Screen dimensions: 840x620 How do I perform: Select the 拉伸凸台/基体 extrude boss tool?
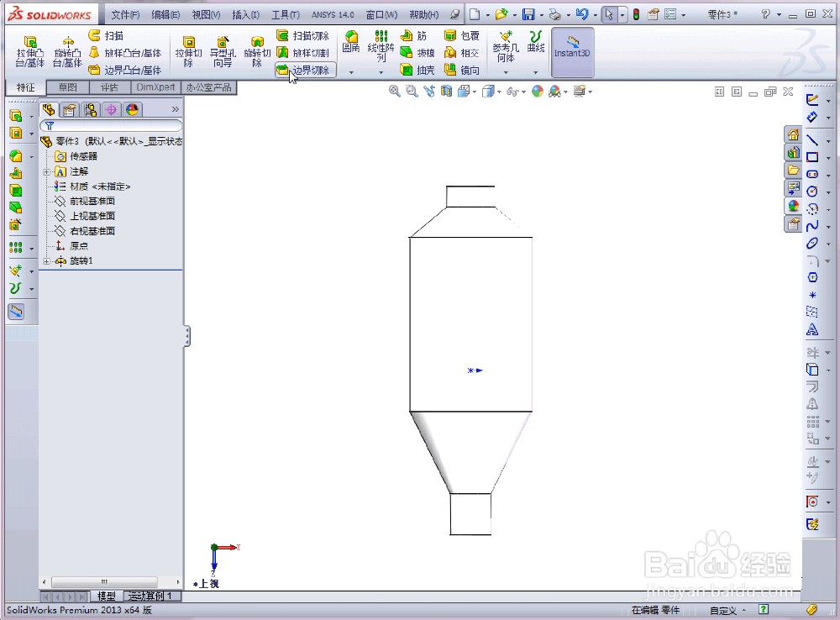pos(29,51)
